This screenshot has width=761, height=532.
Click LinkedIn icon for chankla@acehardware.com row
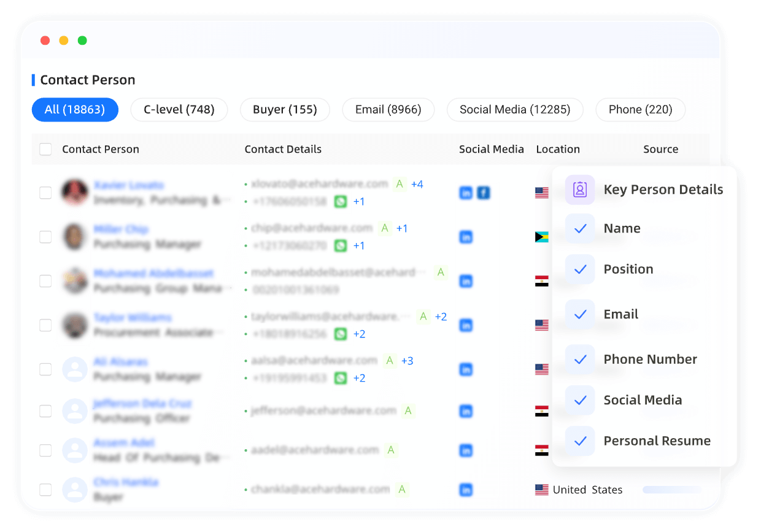[x=466, y=490]
